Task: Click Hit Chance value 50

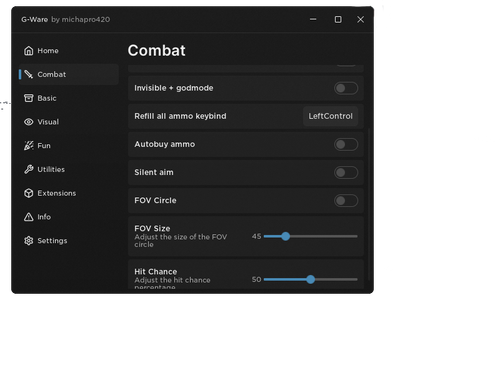Action: tap(256, 279)
